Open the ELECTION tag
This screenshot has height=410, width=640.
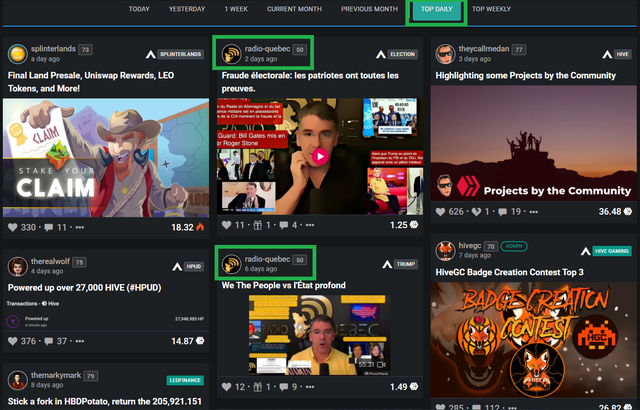[402, 54]
